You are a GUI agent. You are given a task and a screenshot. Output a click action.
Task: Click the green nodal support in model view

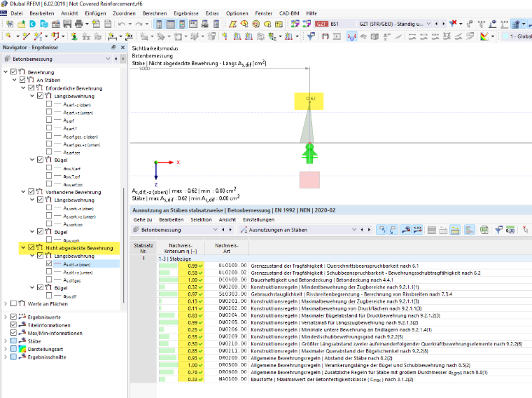click(x=309, y=153)
